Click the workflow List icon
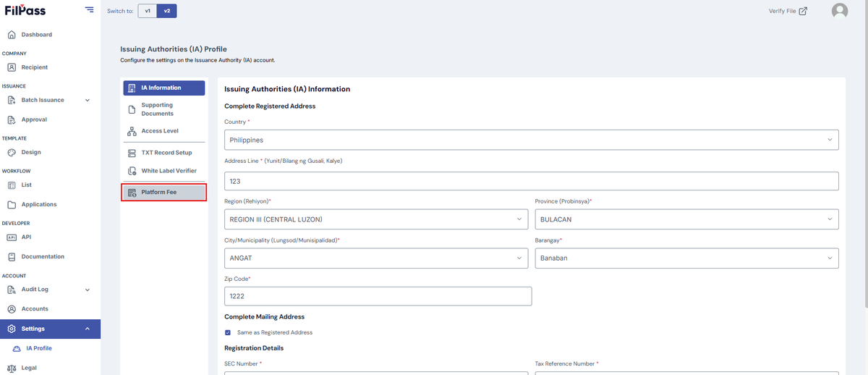 point(12,185)
